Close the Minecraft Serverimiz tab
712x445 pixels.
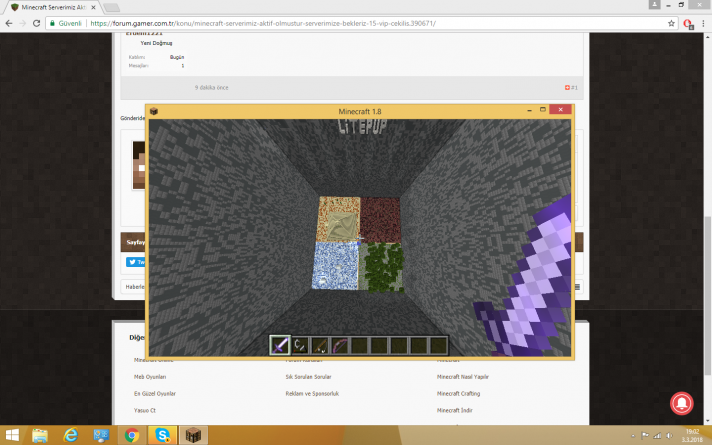(x=93, y=7)
